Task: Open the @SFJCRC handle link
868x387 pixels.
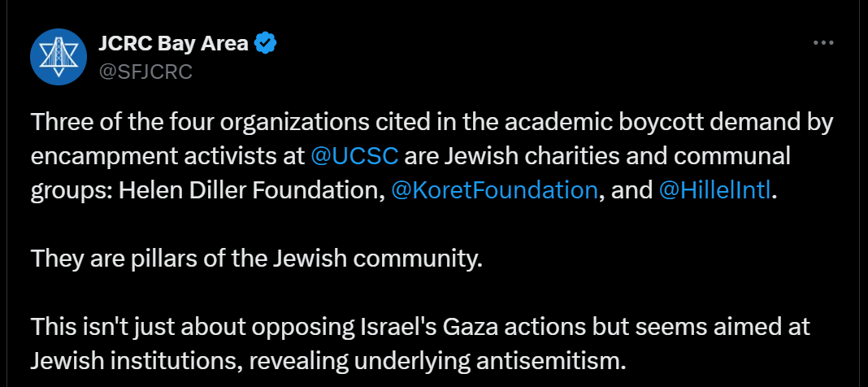Action: click(x=145, y=72)
